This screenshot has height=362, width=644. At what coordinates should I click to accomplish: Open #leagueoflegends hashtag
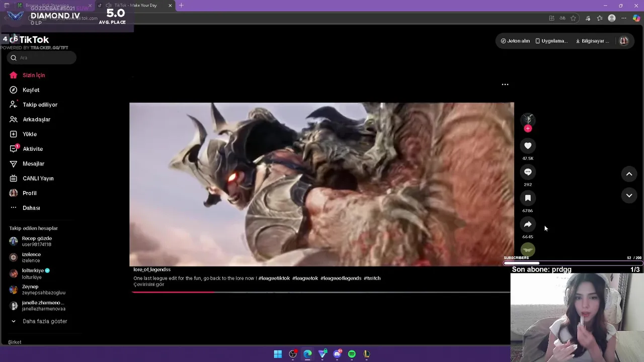(x=341, y=278)
